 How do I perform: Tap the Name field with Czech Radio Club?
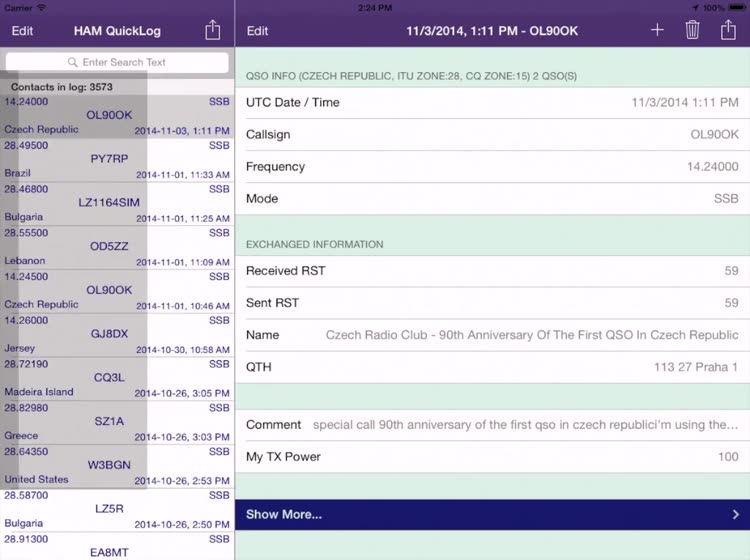coord(493,335)
